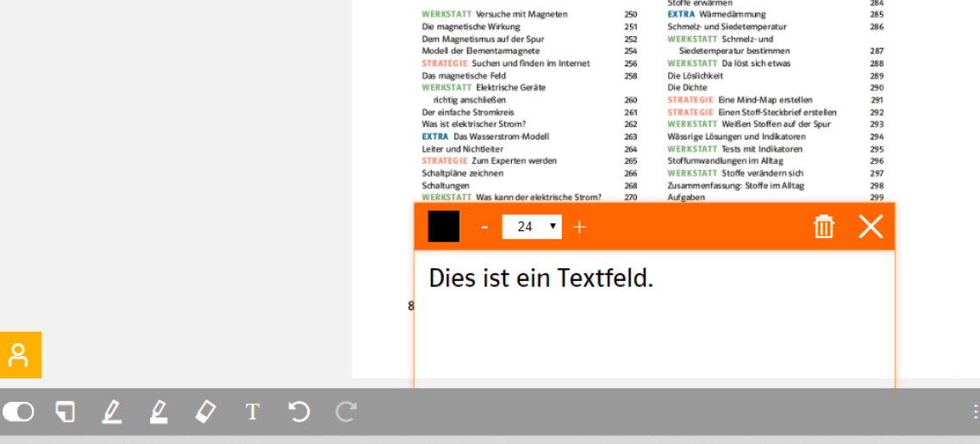Click 'Suchen und finden im Internet' entry
Viewport: 980px width, 444px height.
pos(530,63)
